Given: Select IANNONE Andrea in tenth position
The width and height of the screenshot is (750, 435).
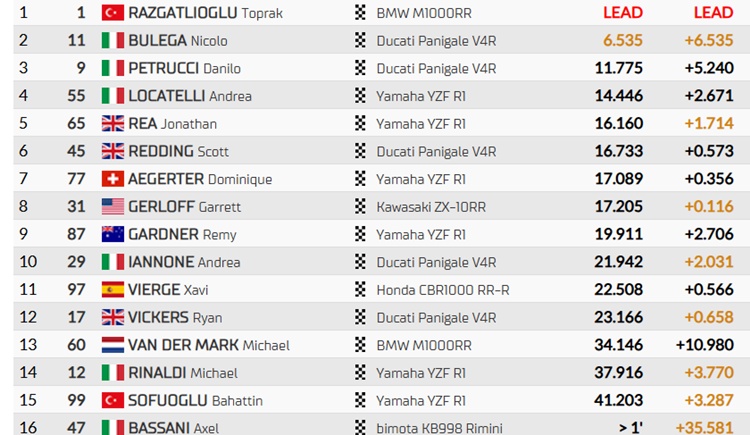Looking at the screenshot, I should [184, 262].
